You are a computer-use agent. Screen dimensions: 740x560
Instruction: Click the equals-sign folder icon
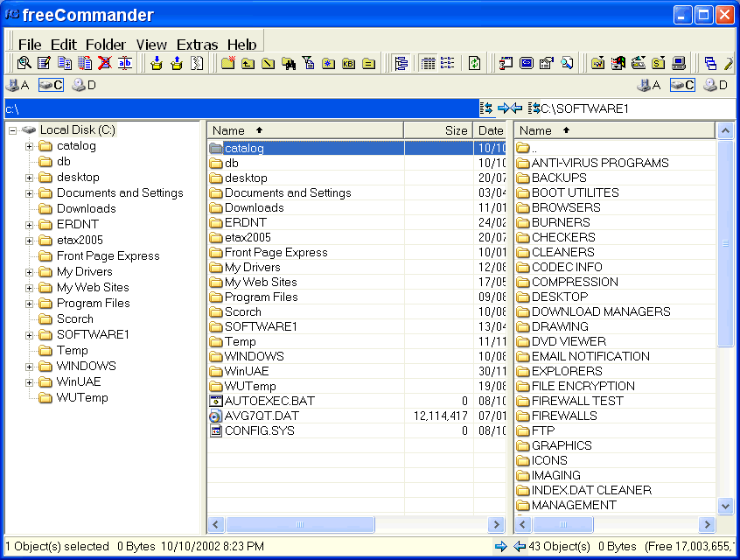click(368, 63)
